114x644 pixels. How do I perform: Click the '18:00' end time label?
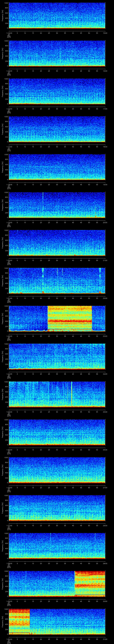(x=105, y=147)
